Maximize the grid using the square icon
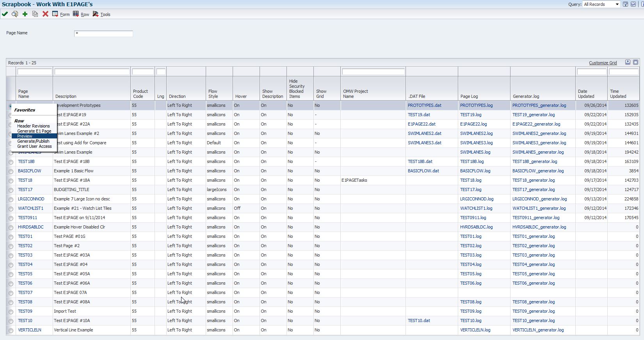644x340 pixels. [635, 62]
